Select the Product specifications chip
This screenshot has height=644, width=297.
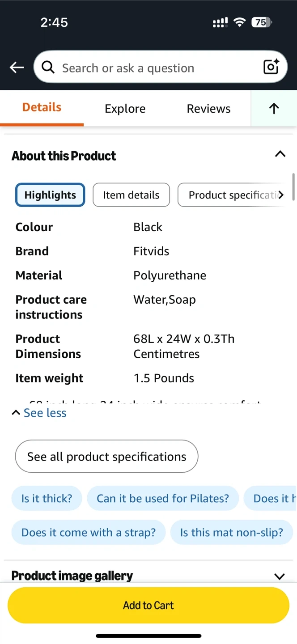pyautogui.click(x=232, y=195)
